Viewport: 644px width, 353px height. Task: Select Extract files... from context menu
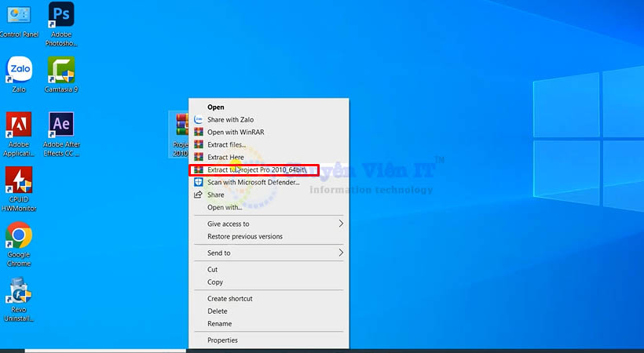(x=226, y=144)
